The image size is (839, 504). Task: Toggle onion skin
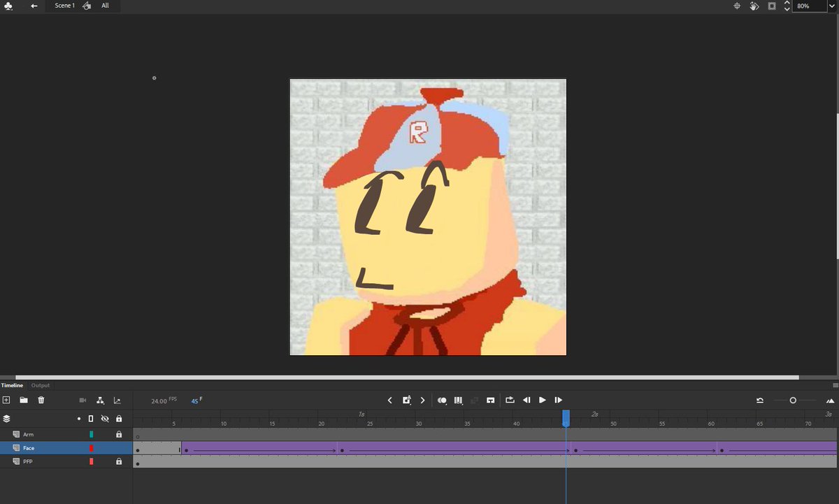(442, 400)
